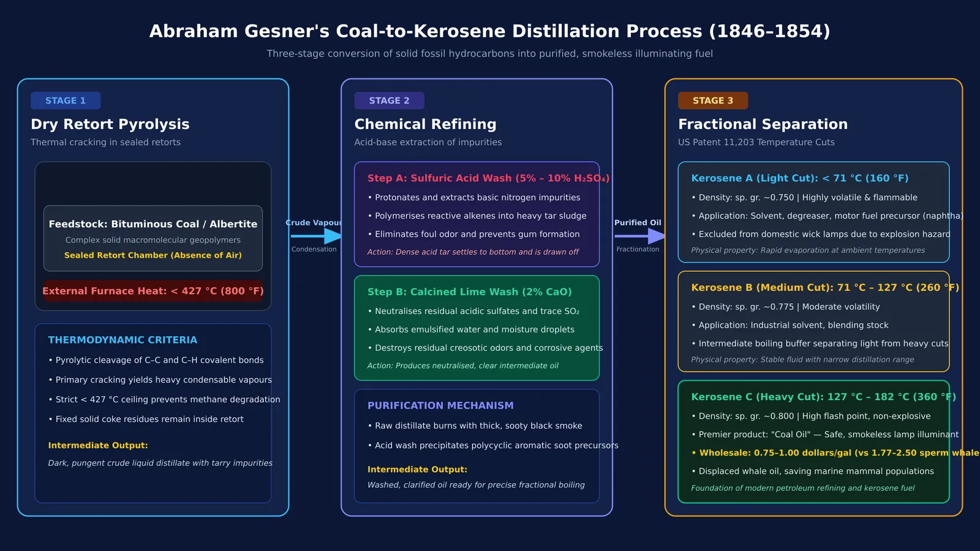Click Stage 1 Intermediate Output label
The image size is (980, 551).
click(98, 445)
